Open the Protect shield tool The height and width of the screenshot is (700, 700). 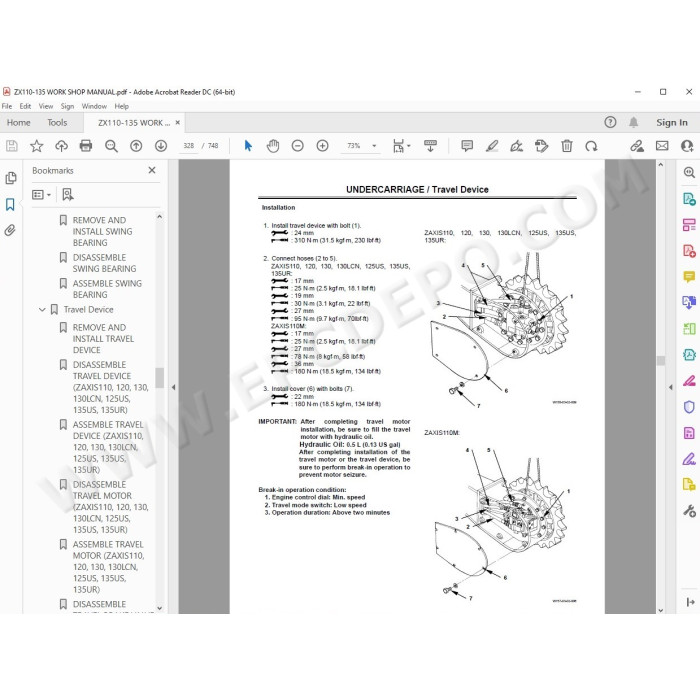click(689, 407)
